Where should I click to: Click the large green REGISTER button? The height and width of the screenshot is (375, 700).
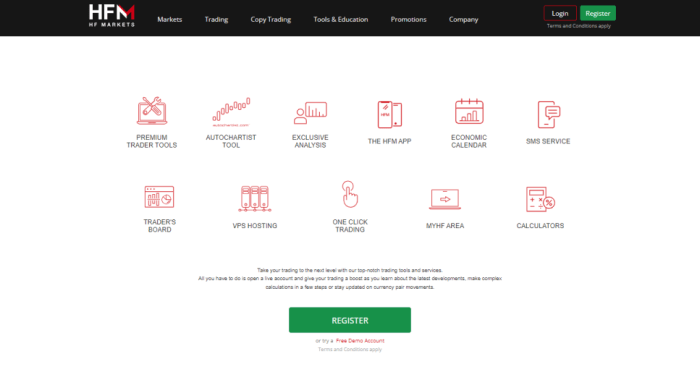350,320
